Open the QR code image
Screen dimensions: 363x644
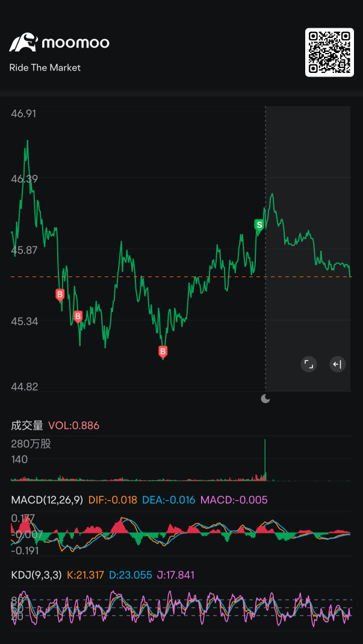coord(329,52)
